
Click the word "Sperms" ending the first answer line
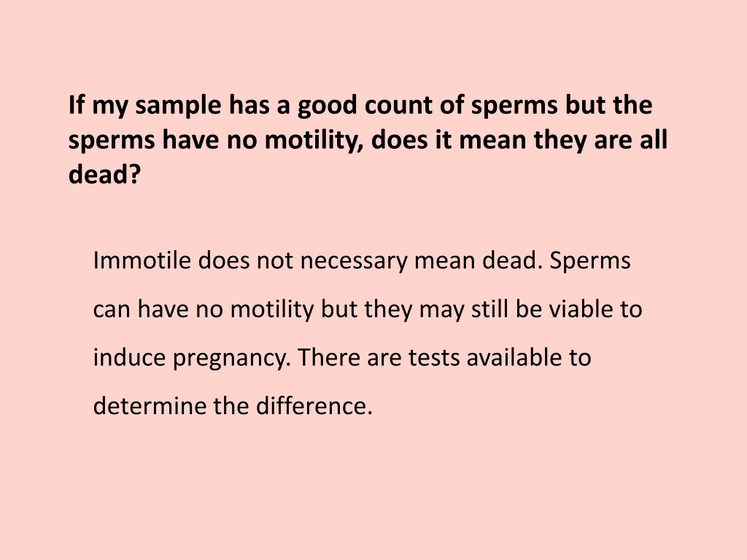(x=589, y=262)
